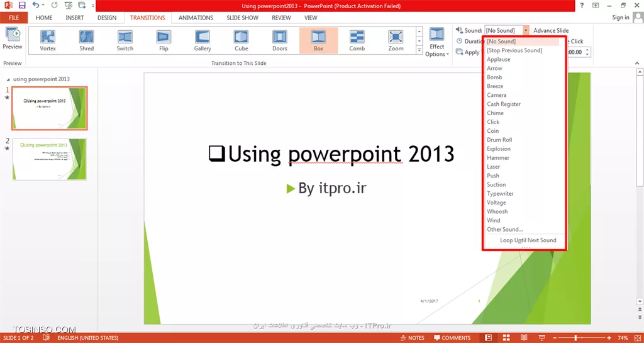Switch to Reading View icon
Image resolution: width=644 pixels, height=343 pixels.
coord(524,338)
